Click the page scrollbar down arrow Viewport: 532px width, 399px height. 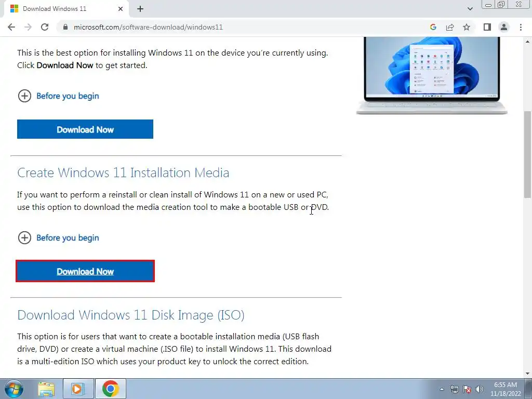528,374
